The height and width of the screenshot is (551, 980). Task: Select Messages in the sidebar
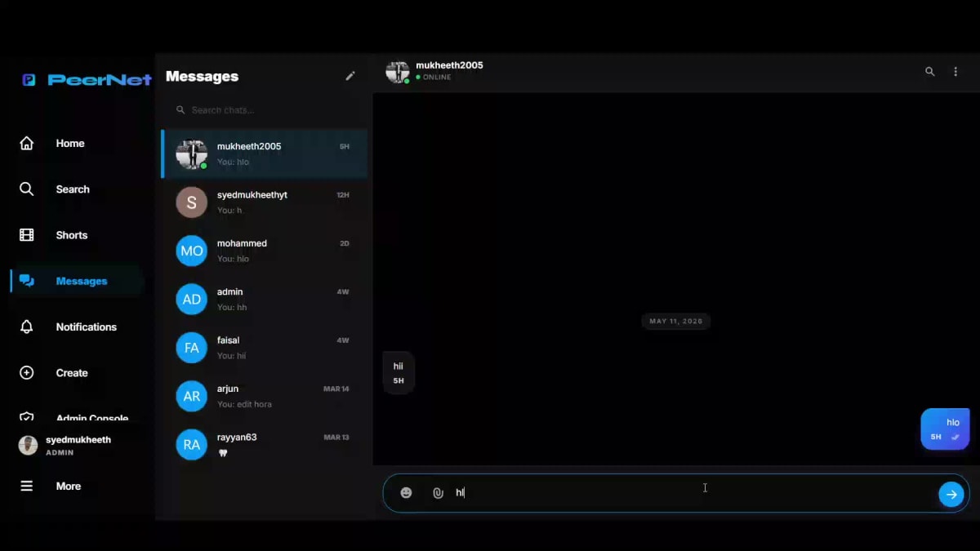pyautogui.click(x=75, y=281)
